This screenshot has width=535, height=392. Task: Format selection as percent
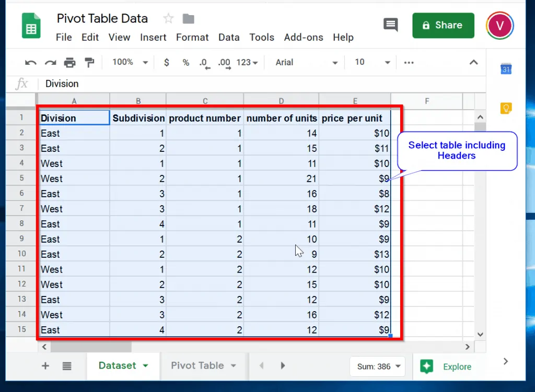(185, 62)
